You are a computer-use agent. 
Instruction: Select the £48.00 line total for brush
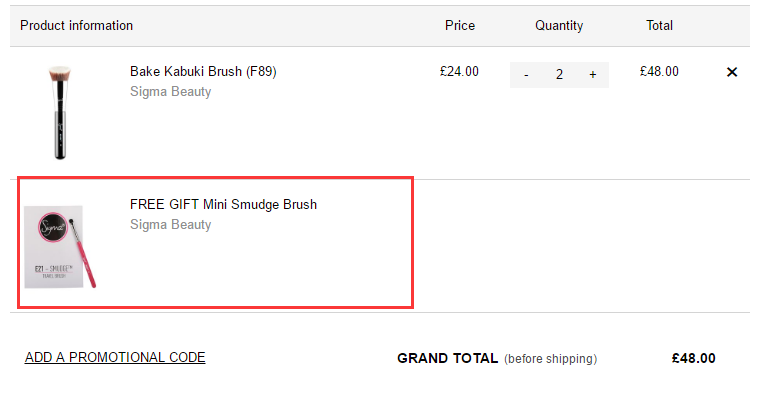point(659,71)
